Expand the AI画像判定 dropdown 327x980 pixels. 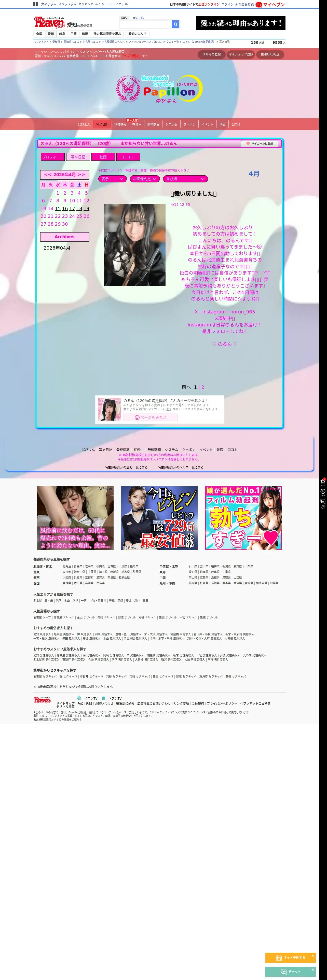coord(145,179)
